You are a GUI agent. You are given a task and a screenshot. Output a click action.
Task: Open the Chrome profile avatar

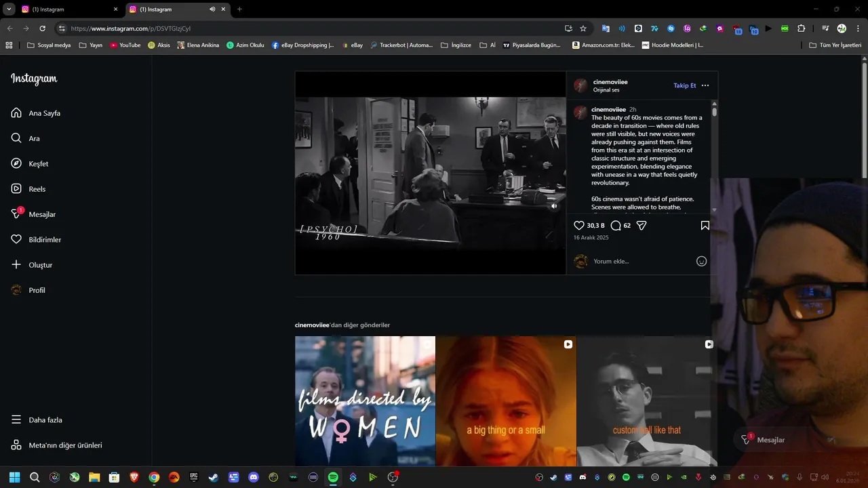pyautogui.click(x=842, y=28)
